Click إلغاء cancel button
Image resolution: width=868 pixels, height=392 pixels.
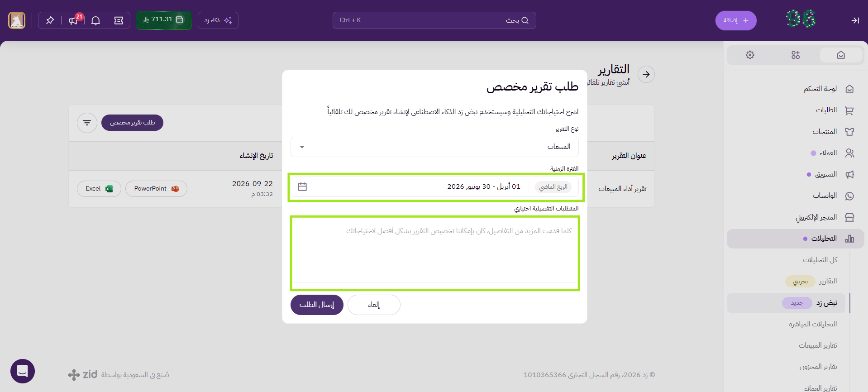click(374, 305)
